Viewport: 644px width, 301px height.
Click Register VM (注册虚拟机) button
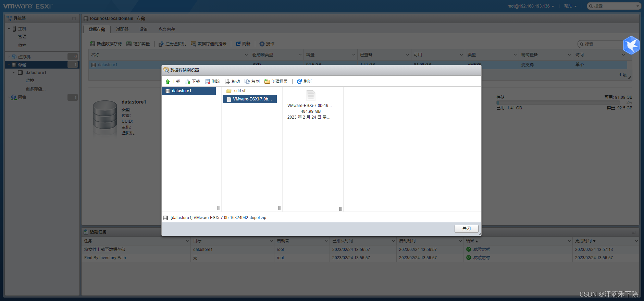[172, 44]
